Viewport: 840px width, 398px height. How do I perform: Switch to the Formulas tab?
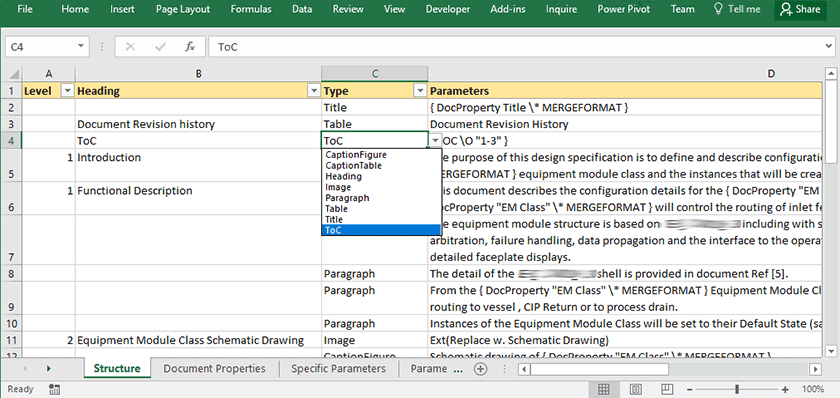(x=251, y=9)
